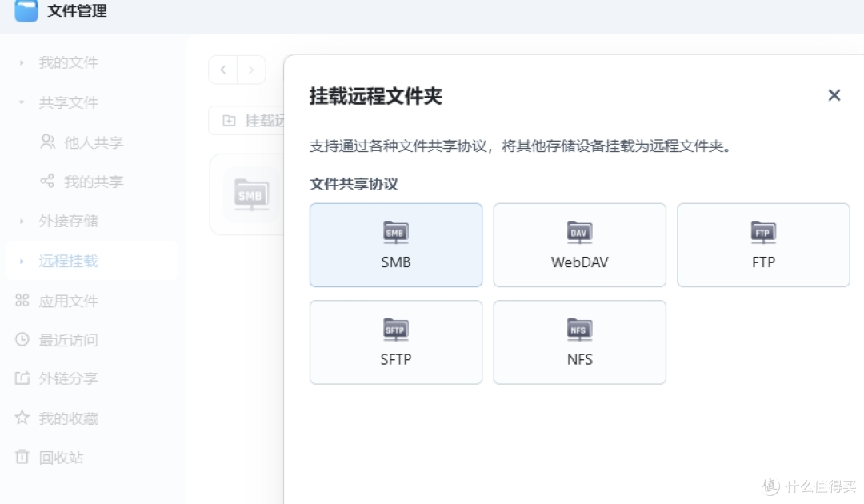Choose the NFS protocol icon
The image size is (864, 504).
click(579, 330)
